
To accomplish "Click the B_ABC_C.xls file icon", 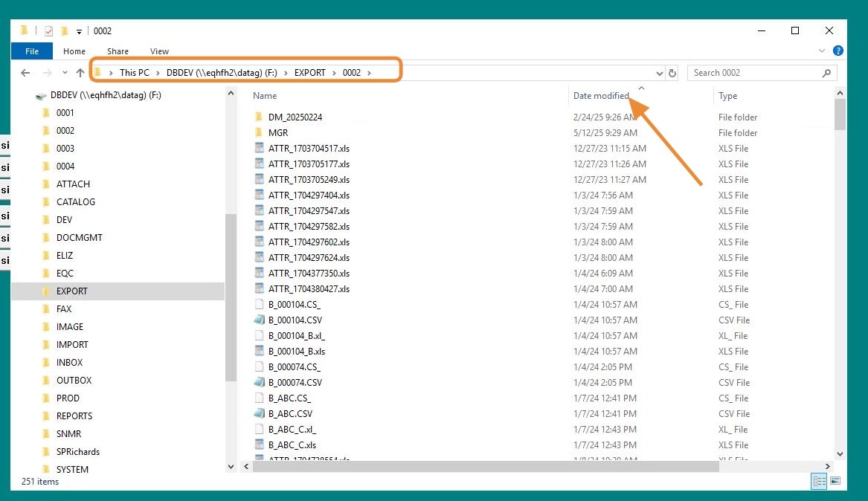I will [259, 444].
